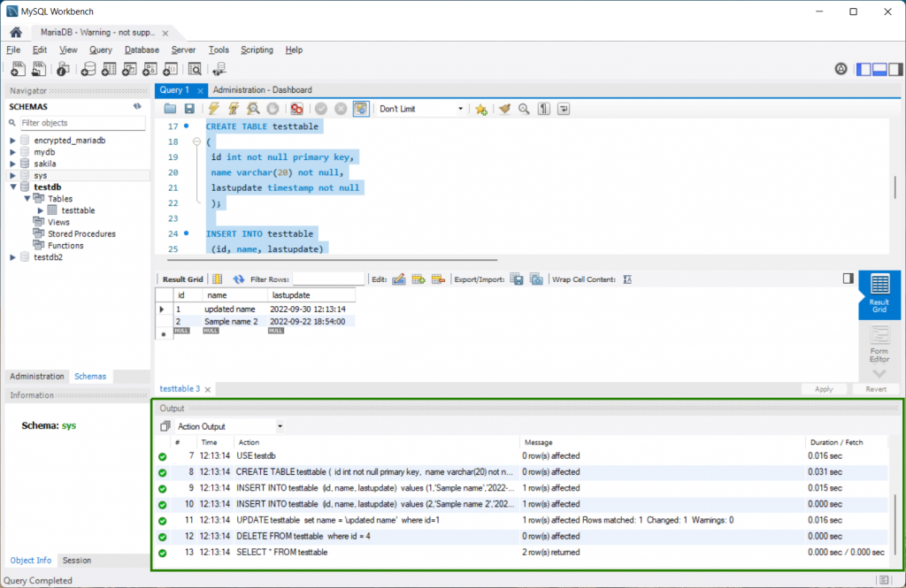Click the edit current row icon
This screenshot has height=588, width=906.
tap(399, 279)
